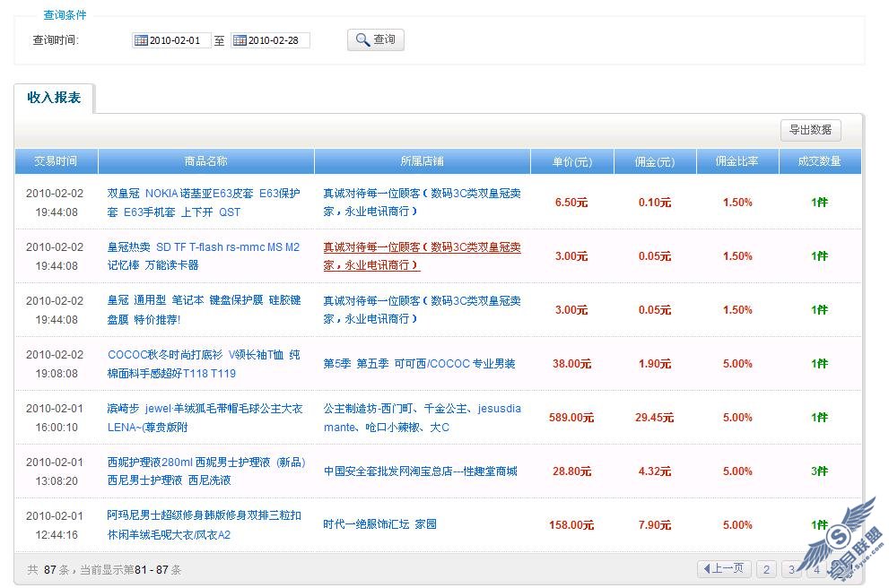Viewport: 889px width, 588px height.
Task: Select the commission value 1.90元
Action: point(655,364)
